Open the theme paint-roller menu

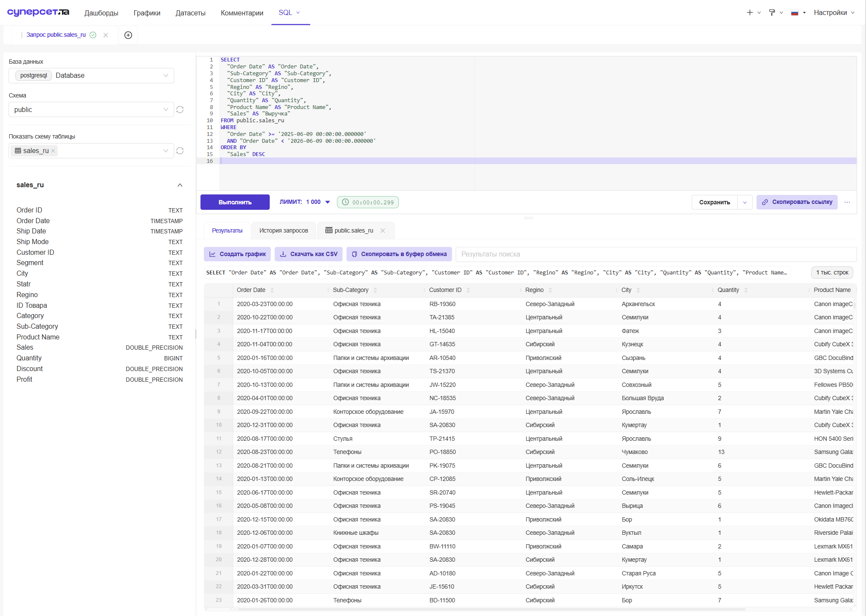[775, 12]
